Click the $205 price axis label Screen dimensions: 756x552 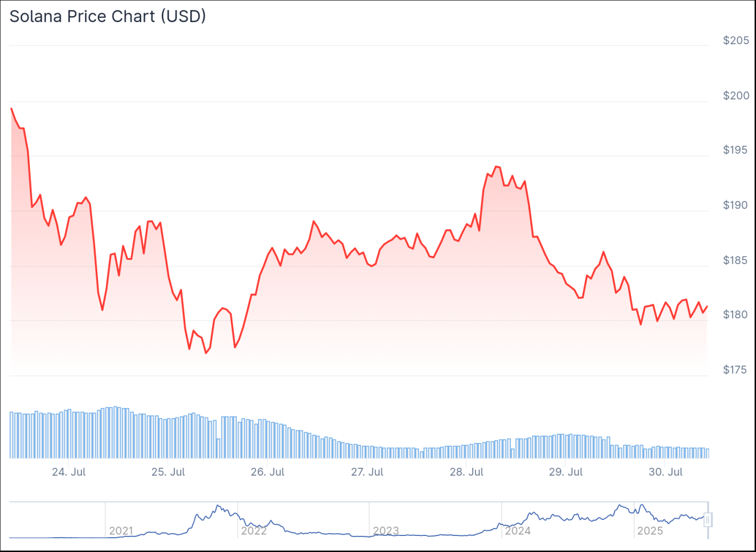pos(736,40)
